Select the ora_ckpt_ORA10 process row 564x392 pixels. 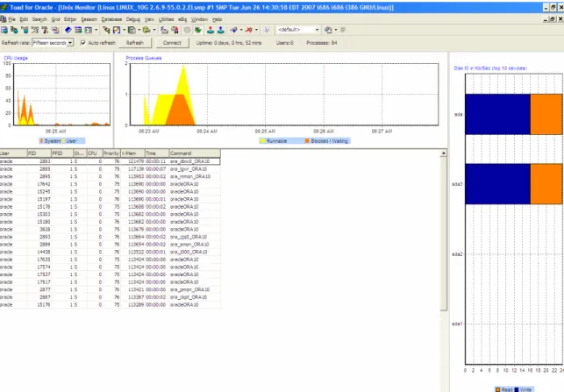(x=110, y=297)
